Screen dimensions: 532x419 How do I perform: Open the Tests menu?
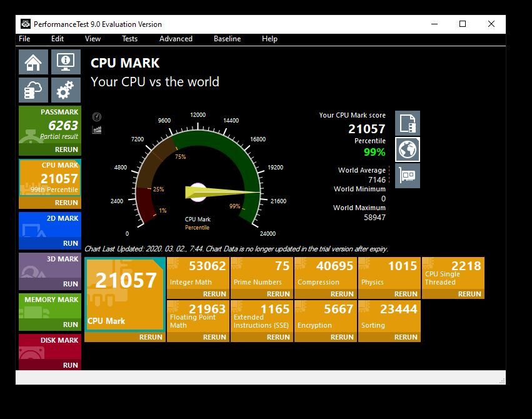pos(129,39)
